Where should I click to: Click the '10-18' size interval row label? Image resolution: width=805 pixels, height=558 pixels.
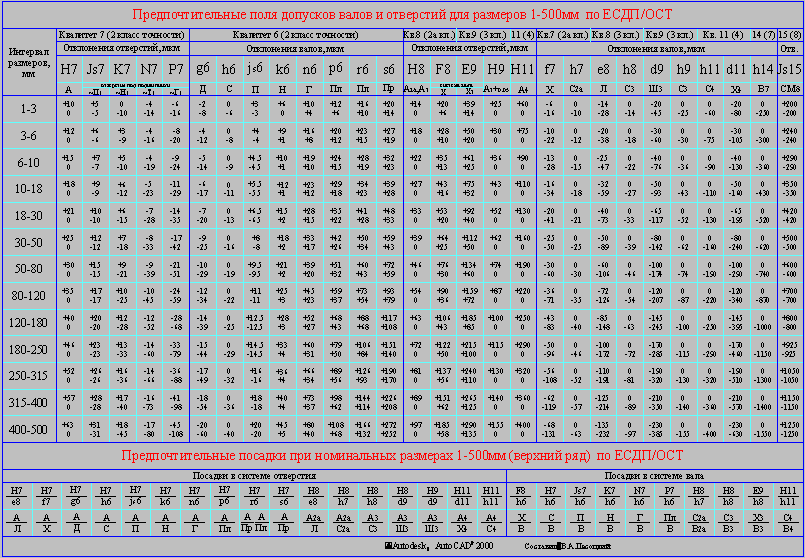point(29,189)
